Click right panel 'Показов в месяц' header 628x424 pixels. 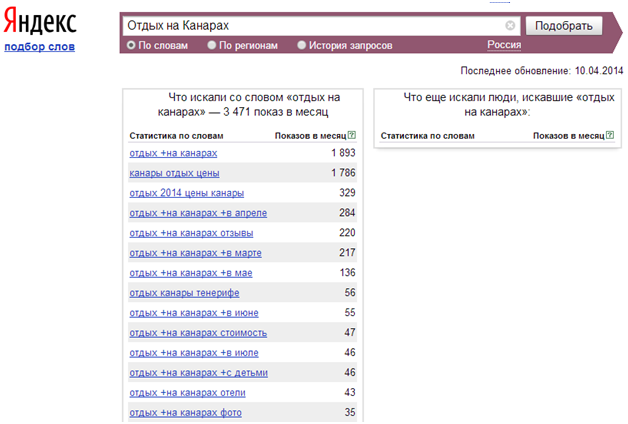[569, 136]
